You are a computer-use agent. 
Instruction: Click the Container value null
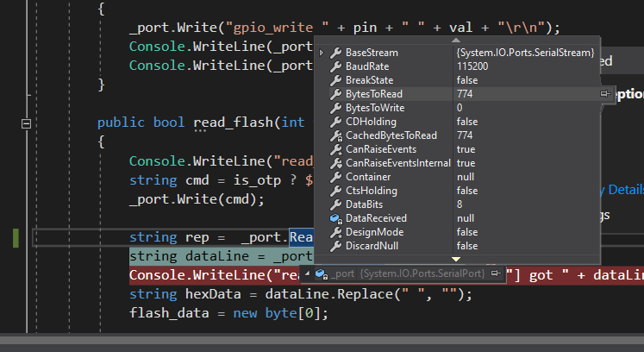(466, 177)
